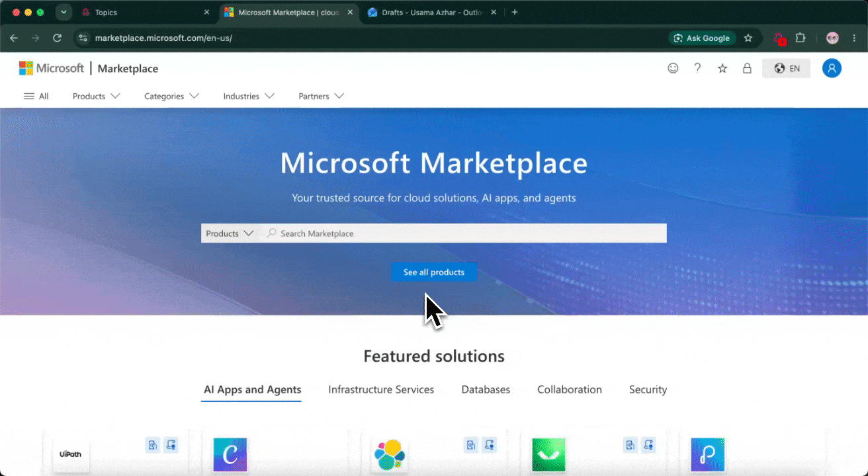Open the UiPath logo card
This screenshot has width=868, height=476.
pyautogui.click(x=71, y=454)
